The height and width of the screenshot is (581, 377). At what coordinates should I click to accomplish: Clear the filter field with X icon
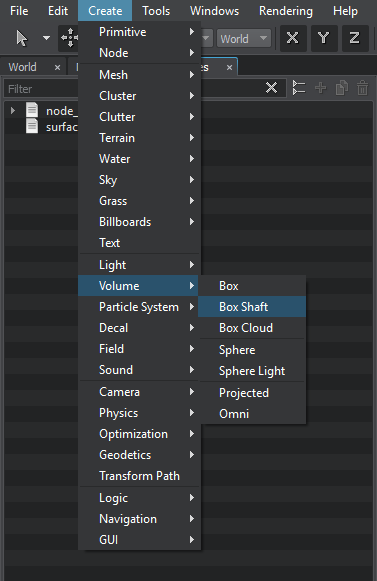click(x=271, y=88)
